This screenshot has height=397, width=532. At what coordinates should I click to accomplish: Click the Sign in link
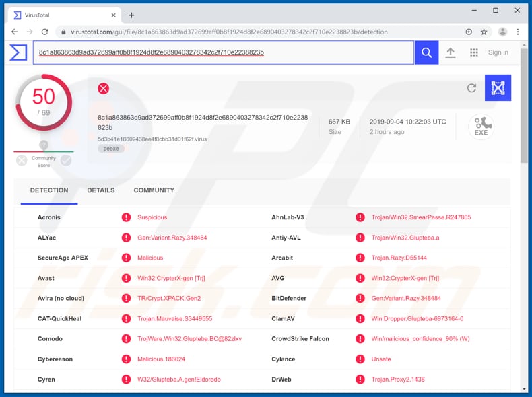click(x=498, y=52)
